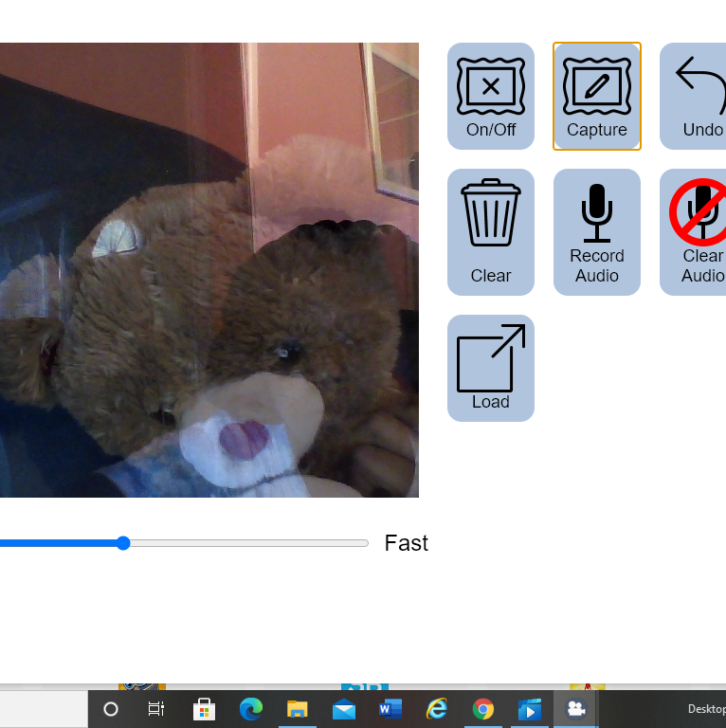The image size is (726, 728).
Task: Open File Explorer from taskbar
Action: [297, 709]
